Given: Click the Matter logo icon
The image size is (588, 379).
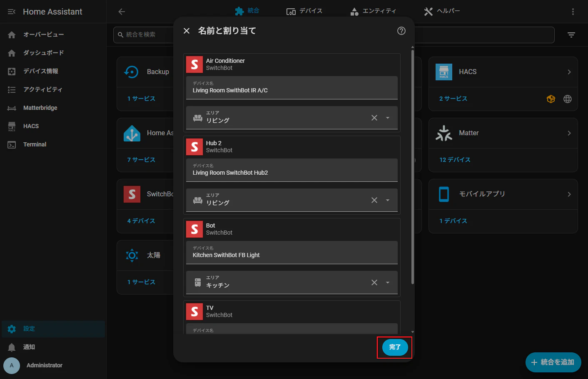Looking at the screenshot, I should click(x=444, y=133).
